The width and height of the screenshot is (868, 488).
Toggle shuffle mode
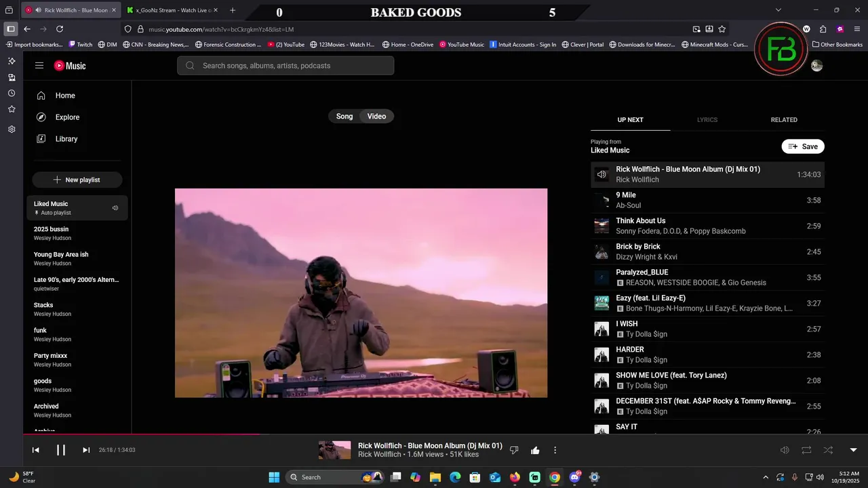click(x=828, y=450)
